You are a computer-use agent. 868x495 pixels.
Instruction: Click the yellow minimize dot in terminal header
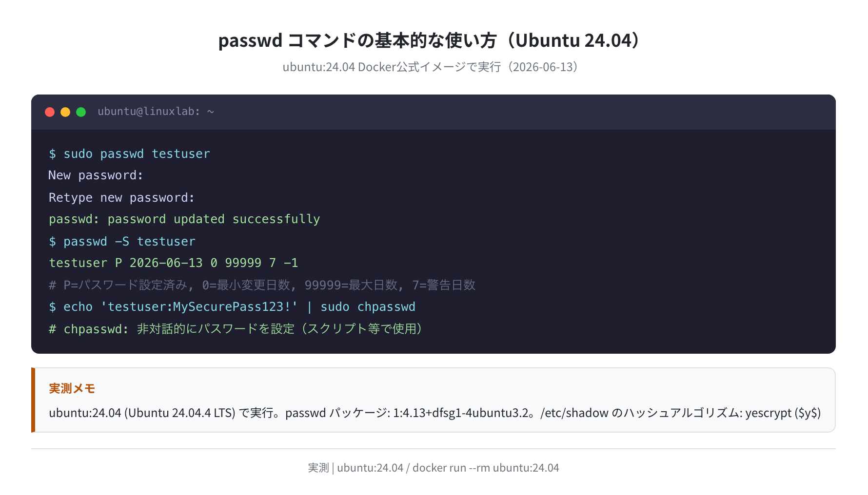click(x=65, y=112)
